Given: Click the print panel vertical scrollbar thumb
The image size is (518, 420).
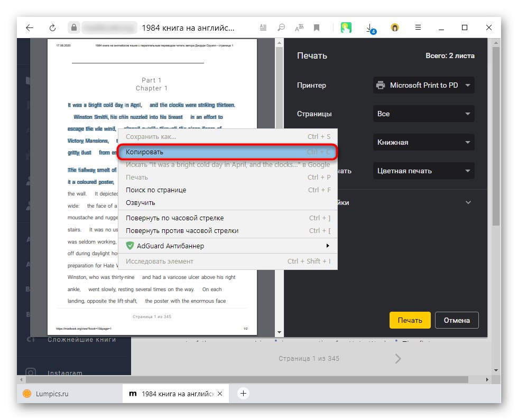Looking at the screenshot, I should (x=496, y=136).
